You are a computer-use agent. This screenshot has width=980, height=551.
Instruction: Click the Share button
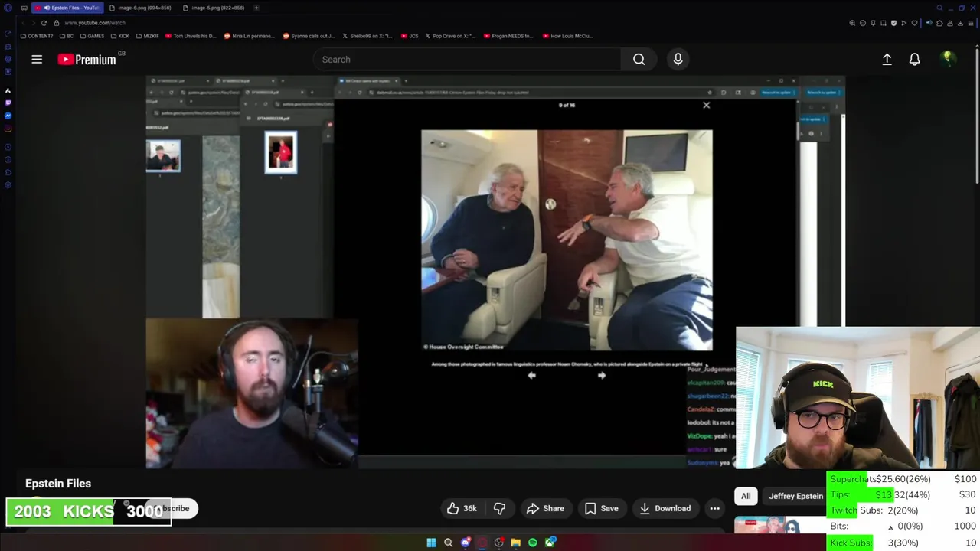[545, 508]
